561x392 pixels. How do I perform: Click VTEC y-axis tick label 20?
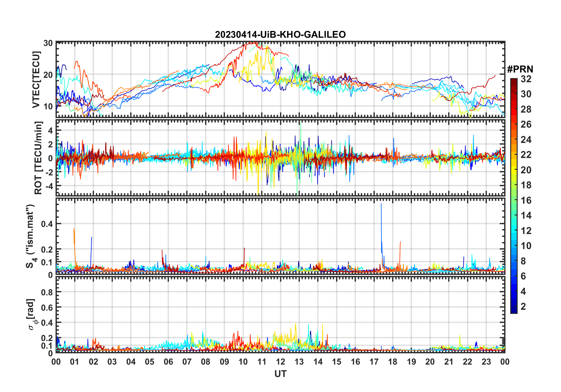[48, 75]
